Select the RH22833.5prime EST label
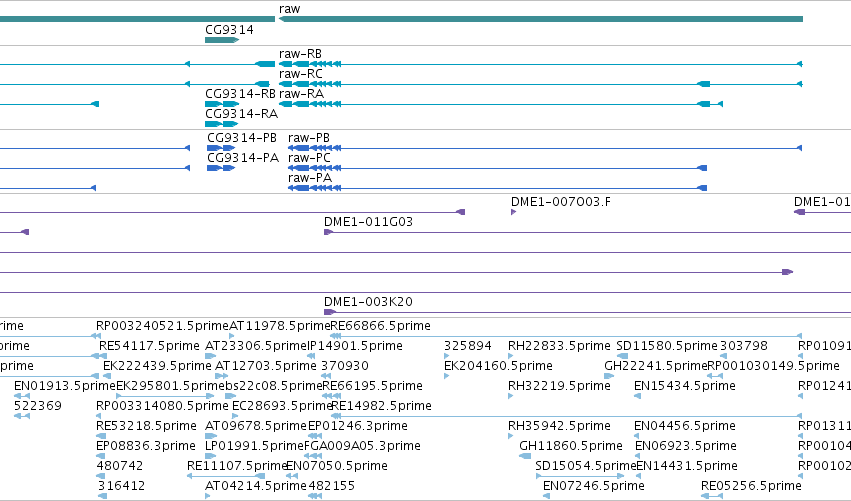 (x=559, y=346)
